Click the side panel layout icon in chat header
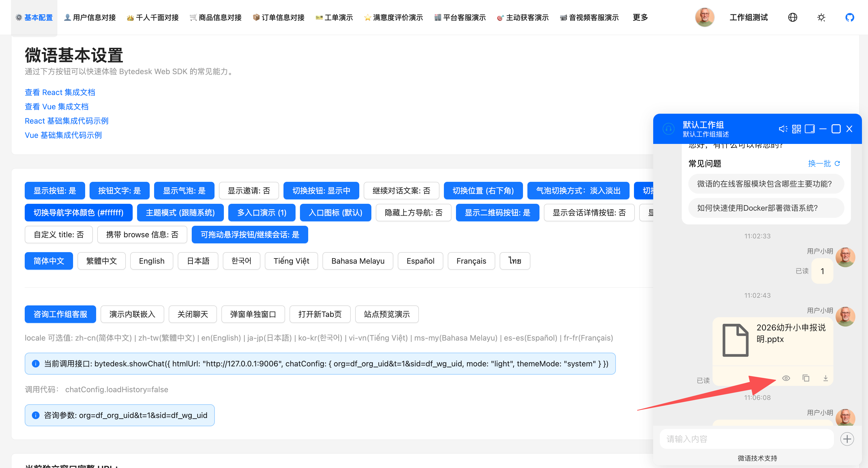The image size is (868, 468). click(x=810, y=129)
